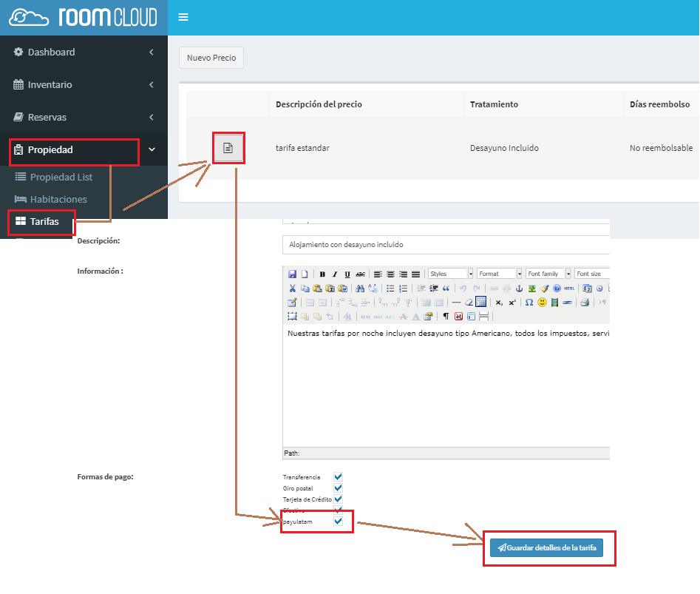Click the Nuevo Precio button
This screenshot has width=700, height=594.
pyautogui.click(x=211, y=58)
